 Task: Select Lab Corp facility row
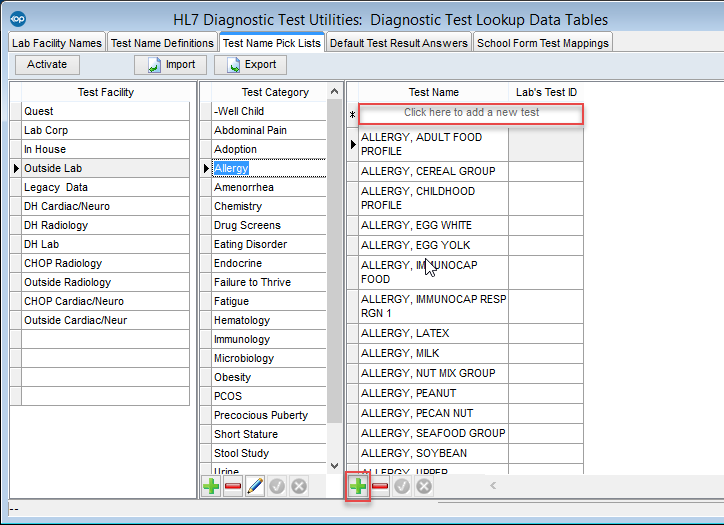click(105, 130)
